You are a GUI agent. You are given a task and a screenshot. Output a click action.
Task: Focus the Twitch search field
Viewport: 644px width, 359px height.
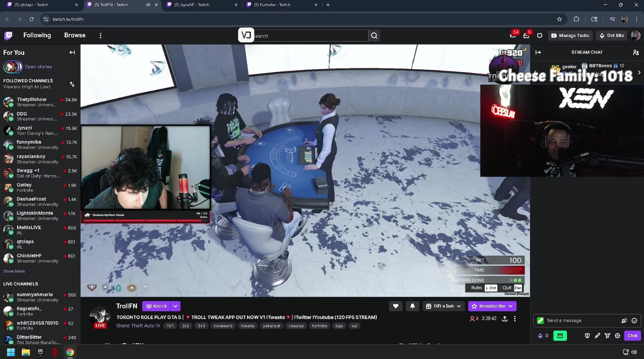point(310,36)
